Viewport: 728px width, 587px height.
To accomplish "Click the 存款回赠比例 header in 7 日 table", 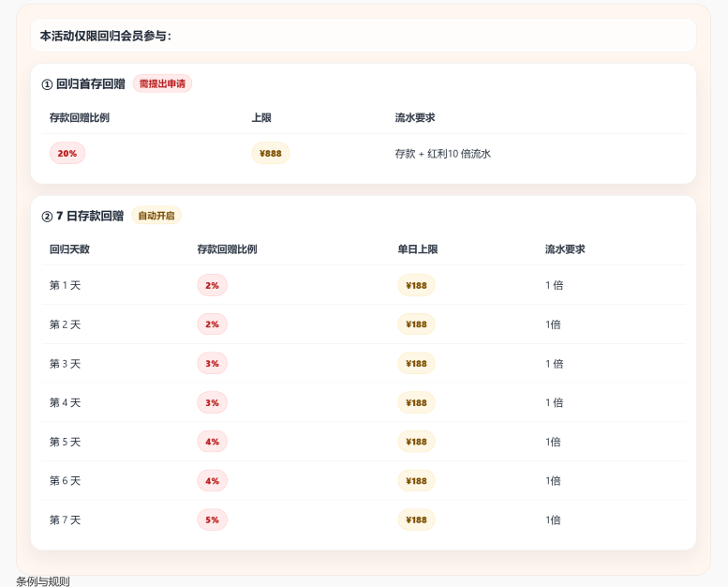I will [x=227, y=249].
